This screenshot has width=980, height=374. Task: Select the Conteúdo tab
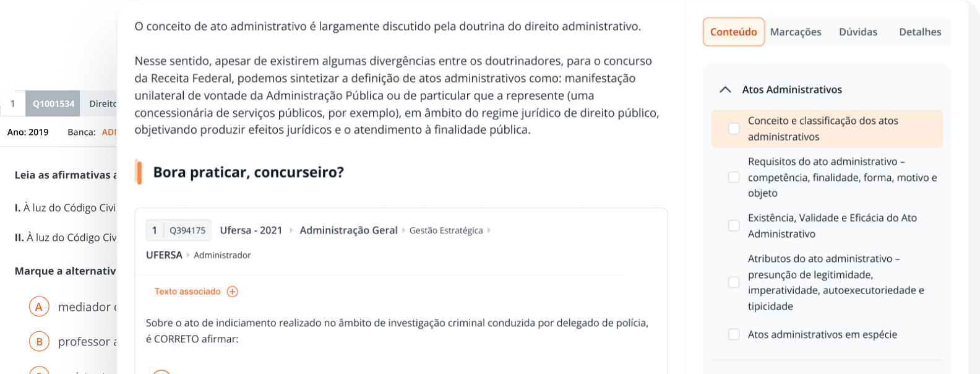[x=733, y=32]
